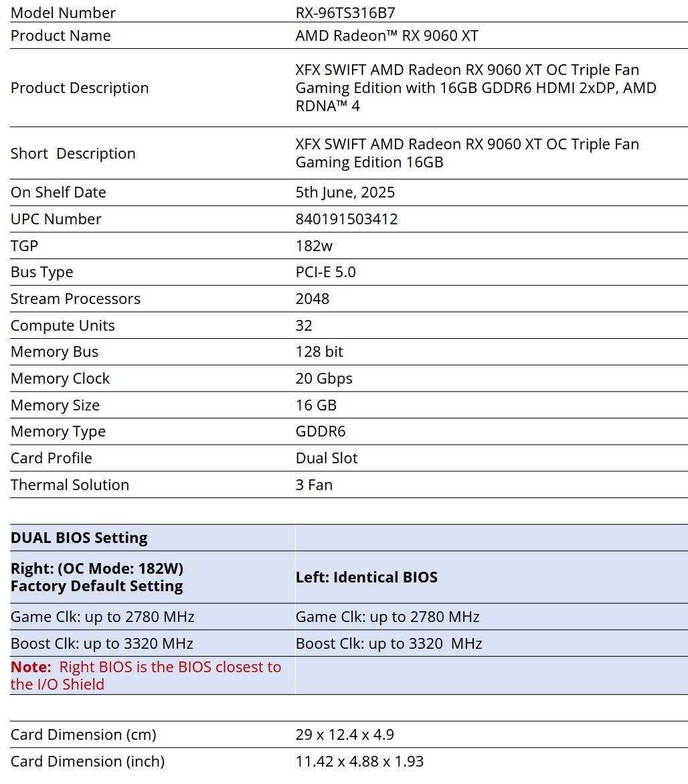The image size is (688, 784).
Task: Click the 'Compute Units' label
Action: pyautogui.click(x=62, y=325)
